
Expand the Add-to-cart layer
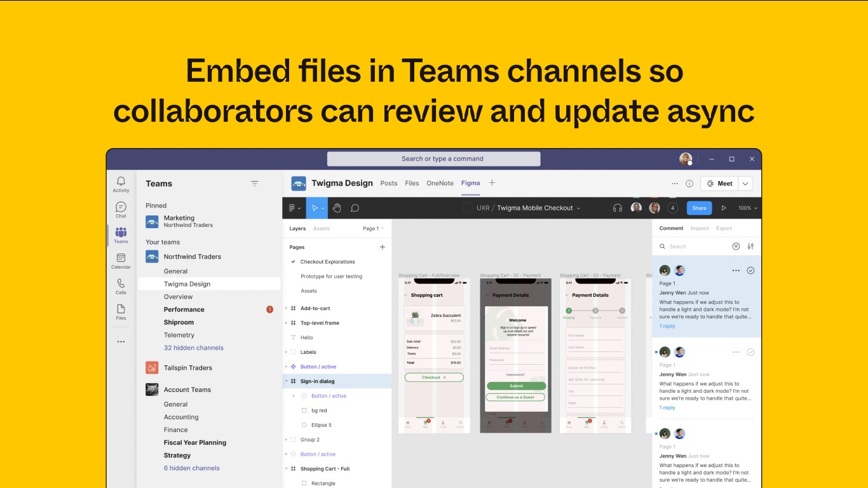(x=287, y=309)
